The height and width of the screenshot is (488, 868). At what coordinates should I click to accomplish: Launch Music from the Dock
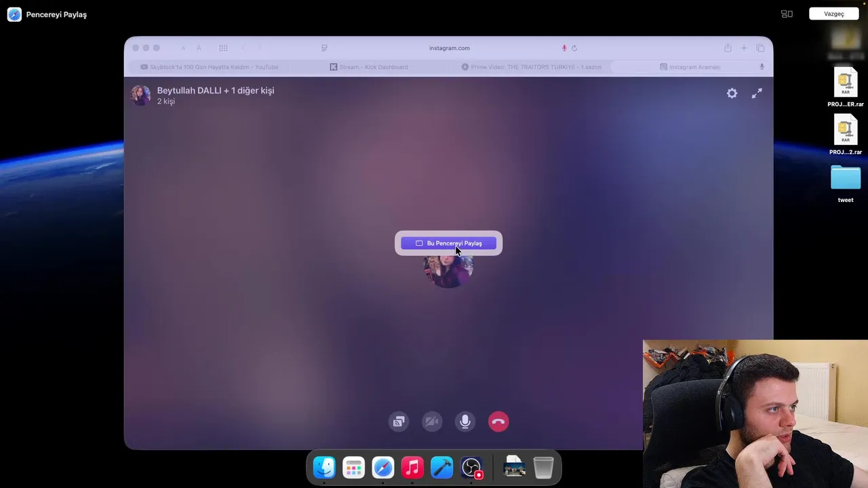[x=412, y=468]
